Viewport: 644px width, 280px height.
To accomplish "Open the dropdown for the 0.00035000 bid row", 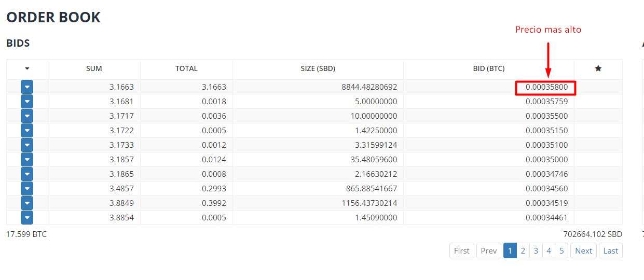I will (x=27, y=160).
